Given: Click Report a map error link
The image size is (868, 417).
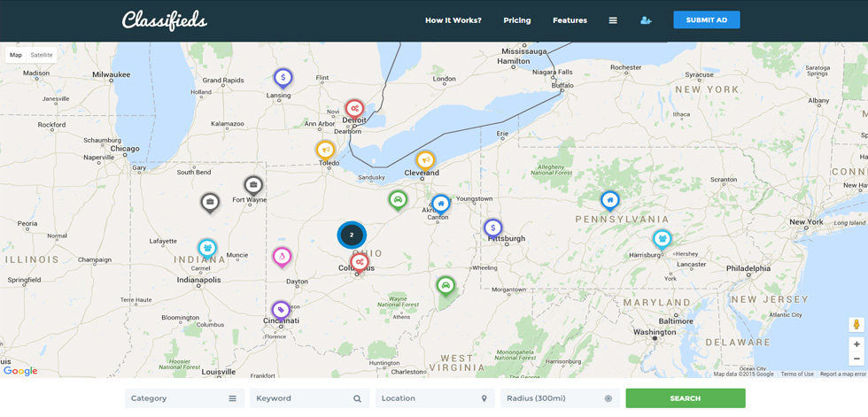Looking at the screenshot, I should pyautogui.click(x=843, y=375).
